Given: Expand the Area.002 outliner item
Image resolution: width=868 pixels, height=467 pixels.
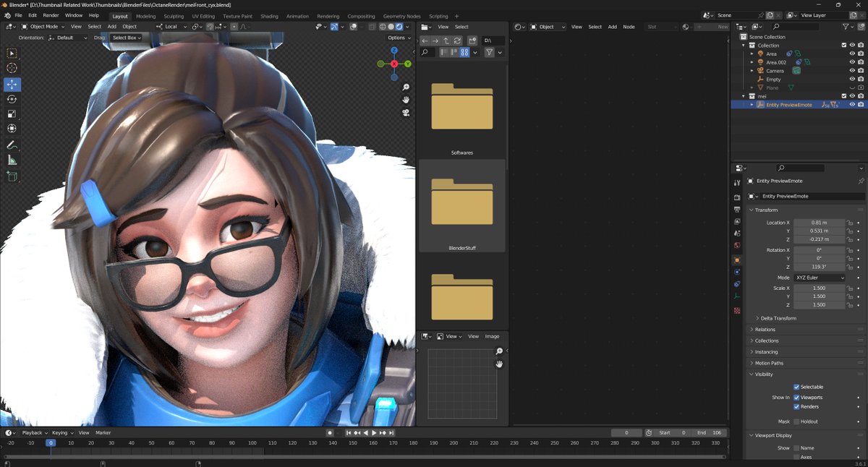Looking at the screenshot, I should click(x=752, y=62).
